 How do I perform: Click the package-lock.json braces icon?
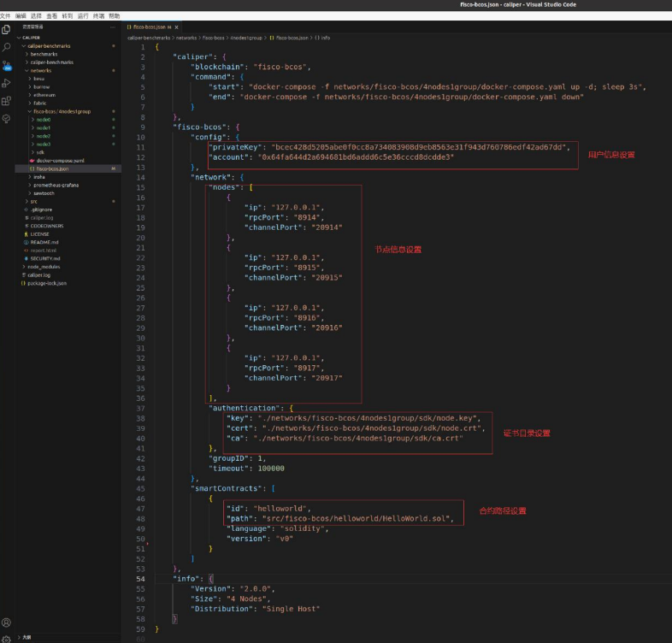point(24,283)
